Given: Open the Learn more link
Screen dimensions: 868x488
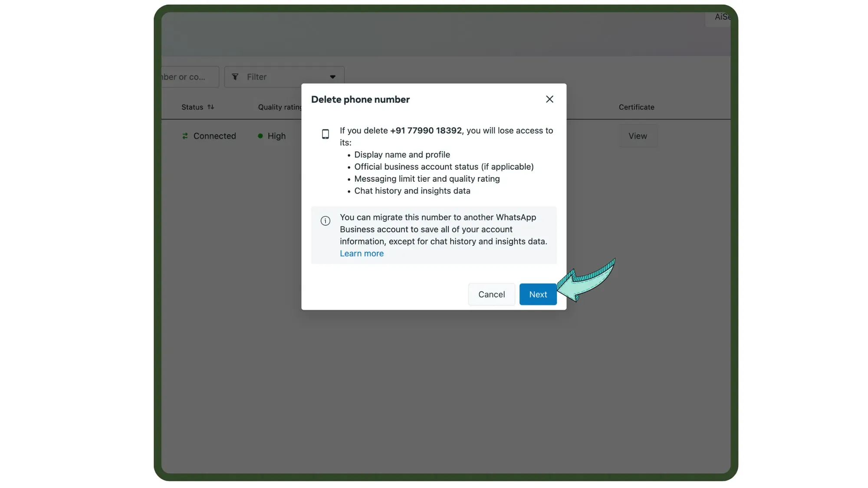Looking at the screenshot, I should coord(362,253).
